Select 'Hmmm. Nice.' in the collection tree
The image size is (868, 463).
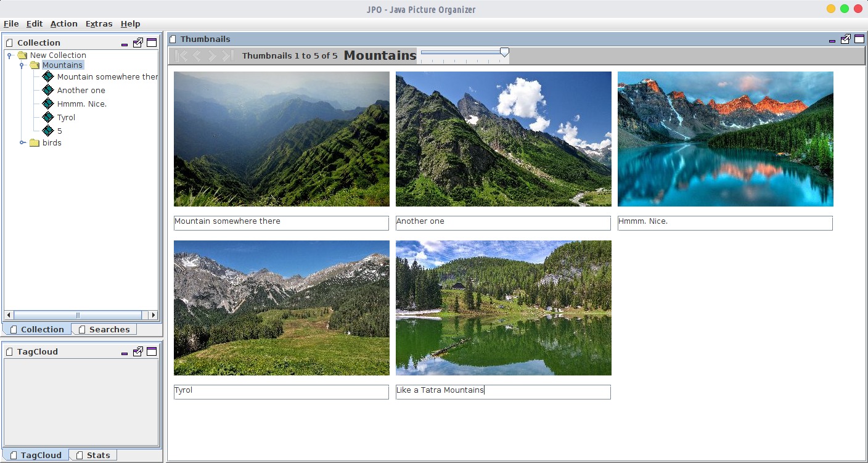[x=82, y=104]
